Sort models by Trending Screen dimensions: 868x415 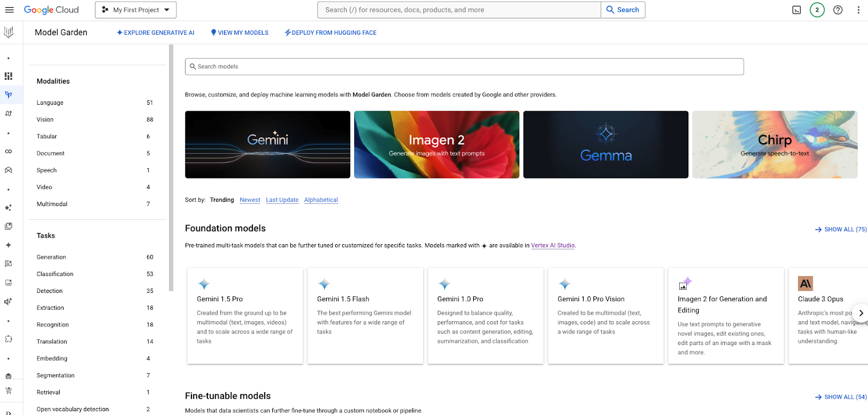tap(222, 200)
